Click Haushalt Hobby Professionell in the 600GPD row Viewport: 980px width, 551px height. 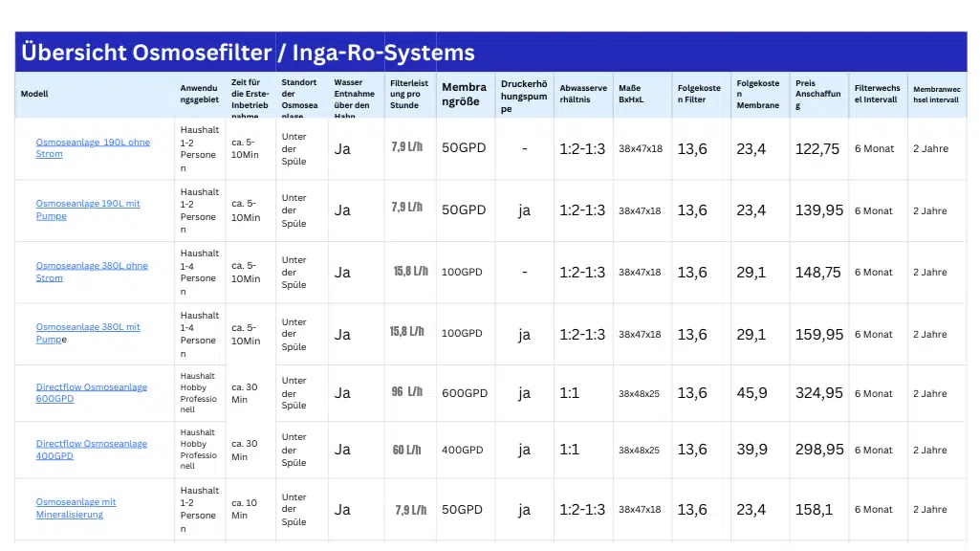[199, 393]
